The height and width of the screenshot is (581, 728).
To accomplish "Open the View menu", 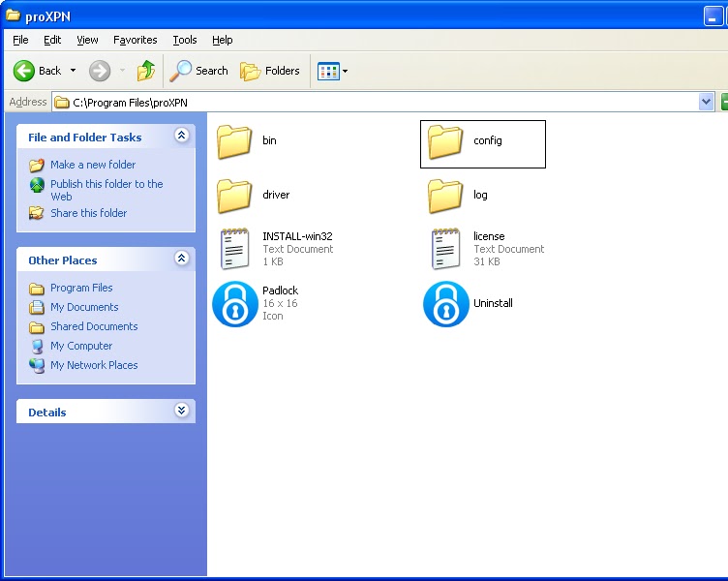I will click(87, 40).
